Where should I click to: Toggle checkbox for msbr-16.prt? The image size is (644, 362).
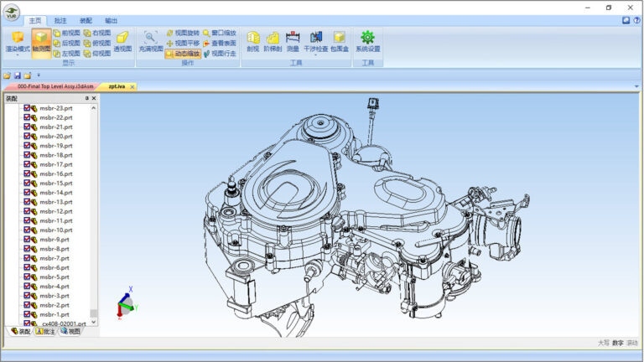27,173
